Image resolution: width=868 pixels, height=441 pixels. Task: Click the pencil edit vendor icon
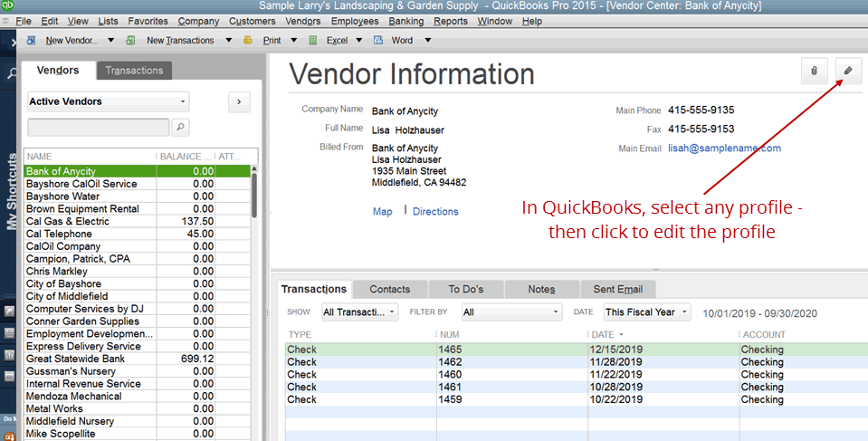pos(848,71)
